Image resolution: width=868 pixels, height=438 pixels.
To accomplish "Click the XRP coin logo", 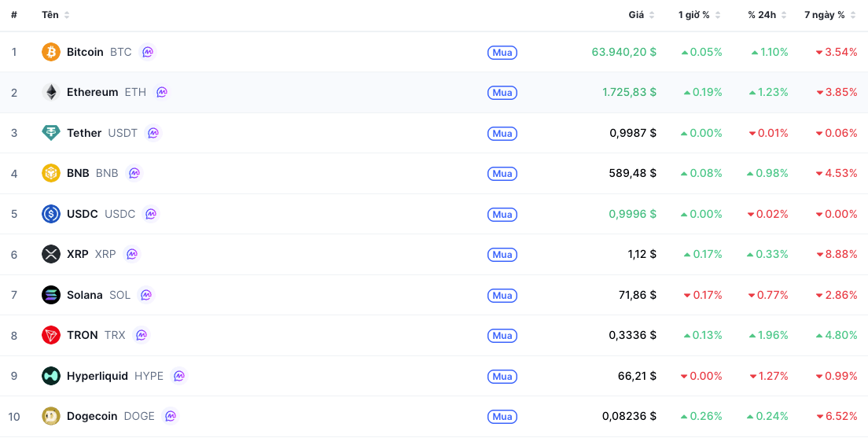I will 51,254.
